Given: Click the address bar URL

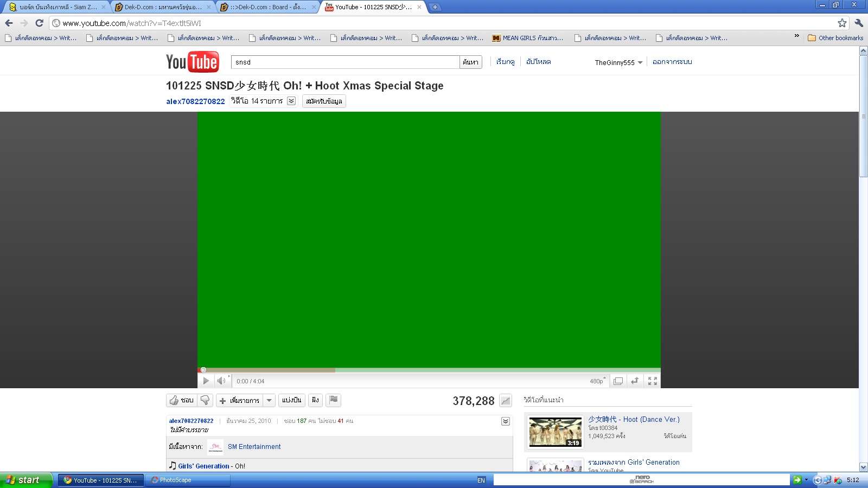Looking at the screenshot, I should click(x=132, y=23).
